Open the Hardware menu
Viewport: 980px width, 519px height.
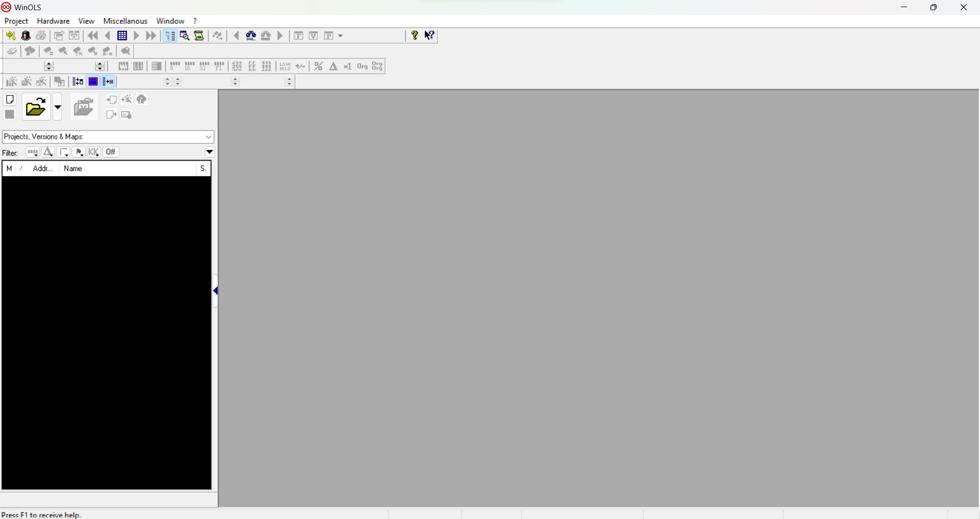[x=53, y=21]
